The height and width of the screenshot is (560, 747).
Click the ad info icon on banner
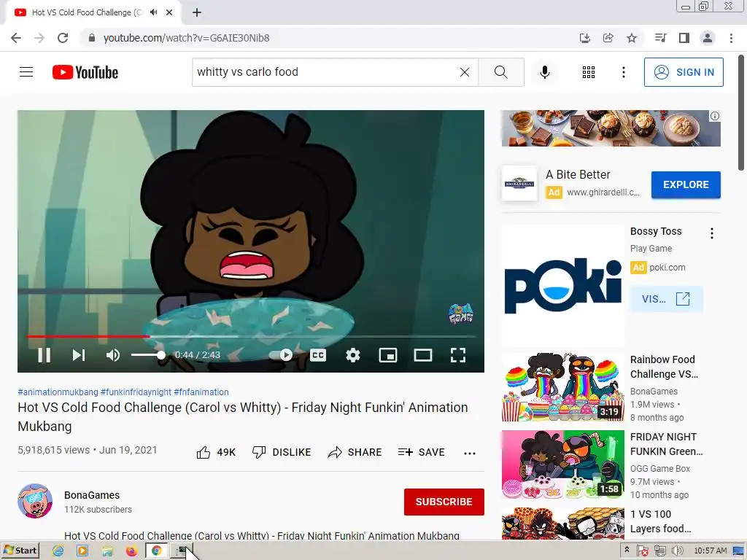[715, 116]
